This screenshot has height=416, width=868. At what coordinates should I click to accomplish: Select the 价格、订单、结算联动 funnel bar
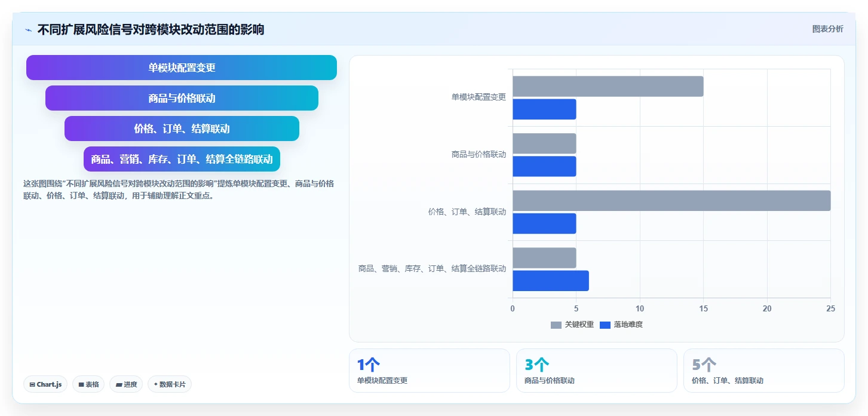182,129
